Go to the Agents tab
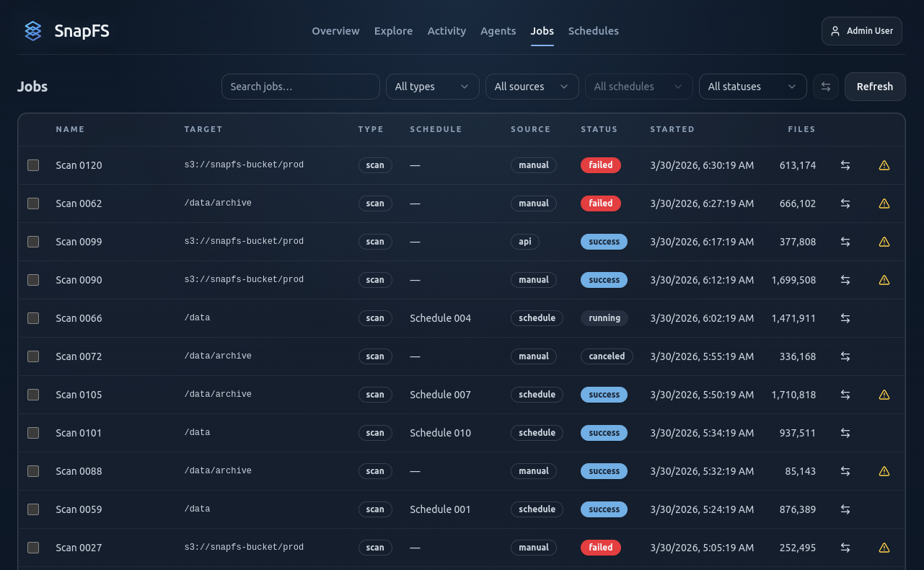 498,31
